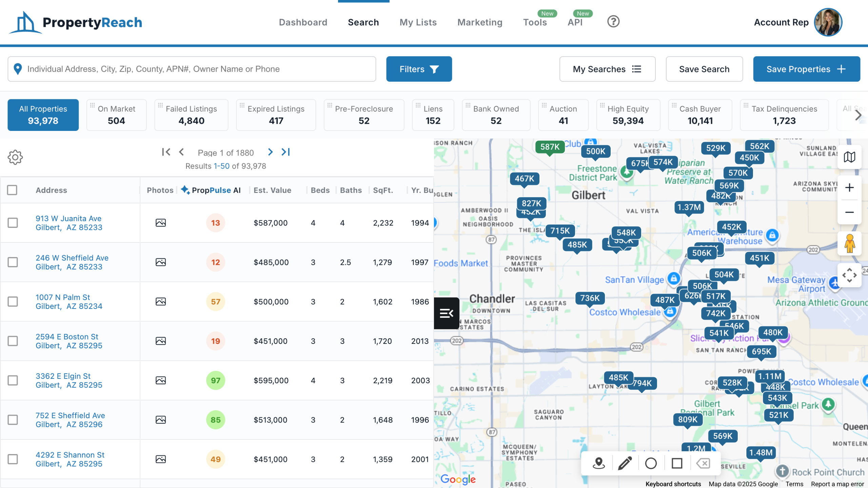Open the help question mark icon
Screen dimensions: 868x488
(x=613, y=22)
